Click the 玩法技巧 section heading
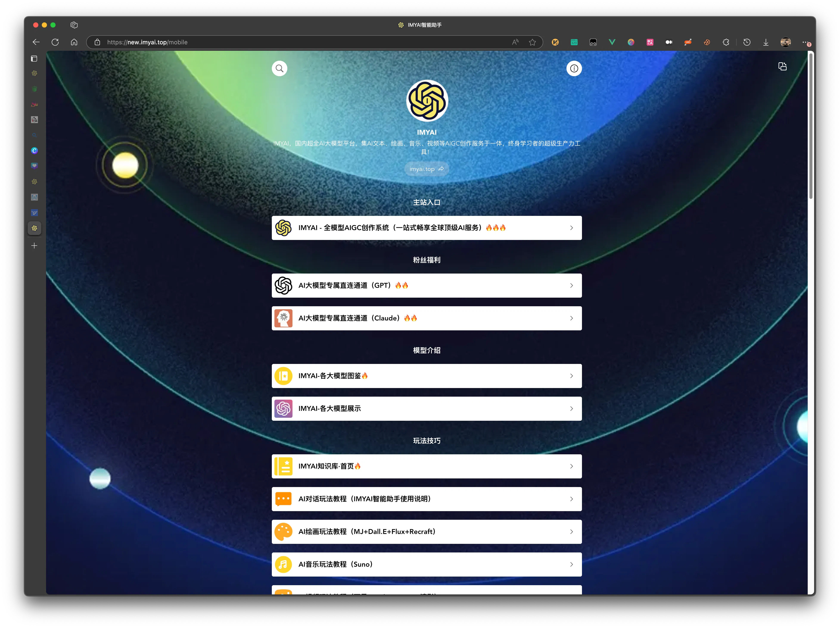 (x=426, y=441)
